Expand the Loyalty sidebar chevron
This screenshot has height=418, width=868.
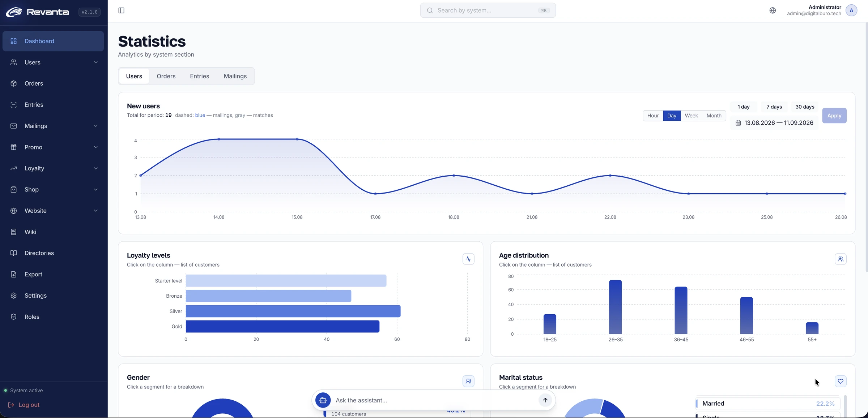[x=96, y=168]
